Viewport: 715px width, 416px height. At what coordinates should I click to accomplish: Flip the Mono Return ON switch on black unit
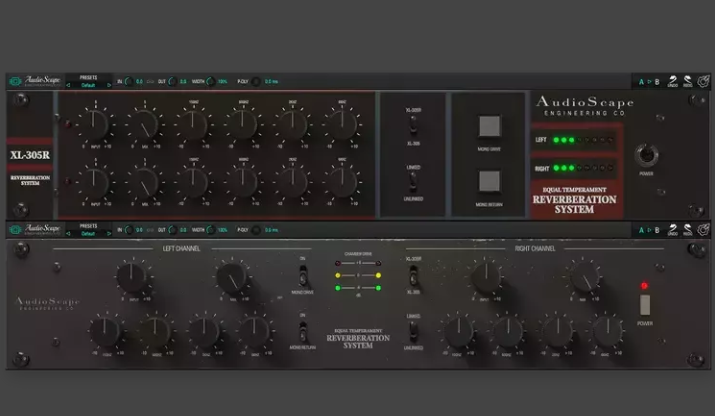coord(302,332)
